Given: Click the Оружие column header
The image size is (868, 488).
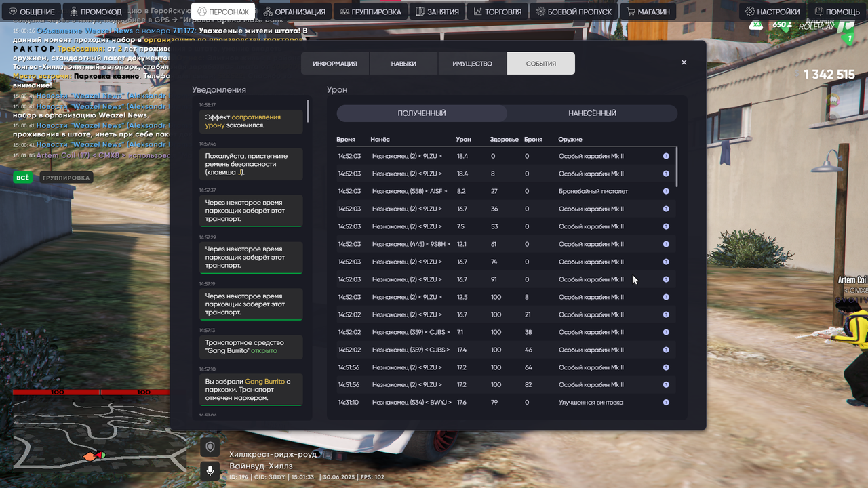Looking at the screenshot, I should [570, 139].
